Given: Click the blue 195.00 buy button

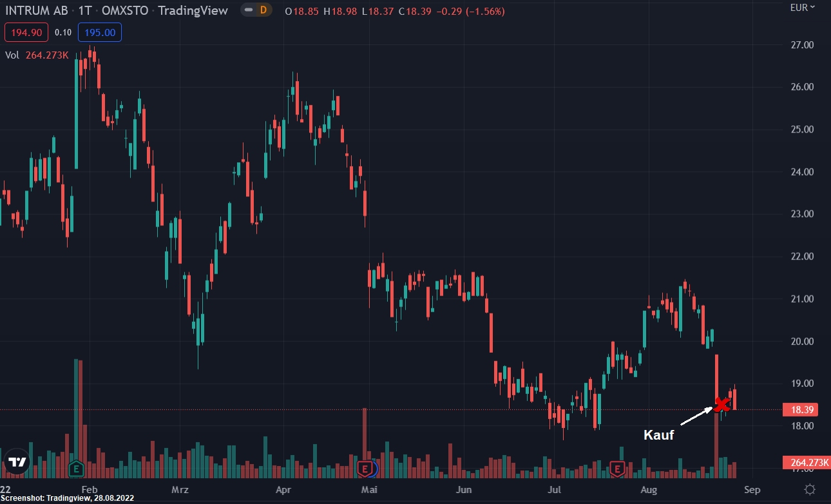Looking at the screenshot, I should (99, 32).
